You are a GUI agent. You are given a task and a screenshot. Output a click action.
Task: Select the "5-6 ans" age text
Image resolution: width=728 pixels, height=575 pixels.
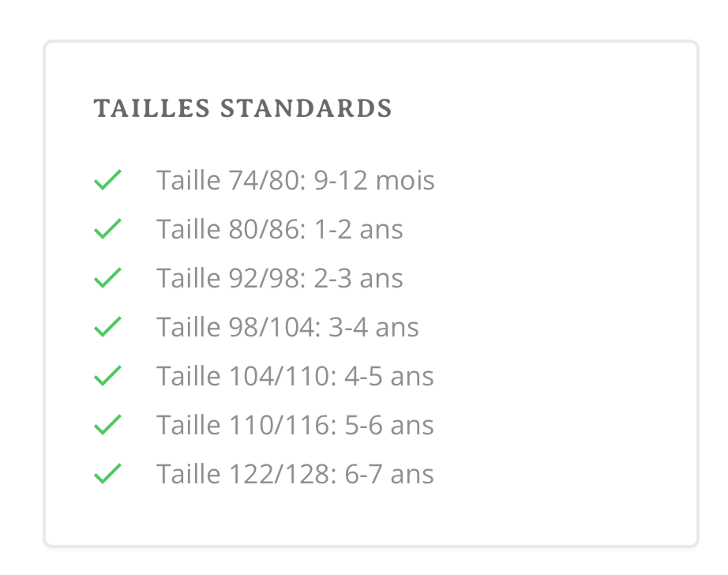tap(389, 426)
